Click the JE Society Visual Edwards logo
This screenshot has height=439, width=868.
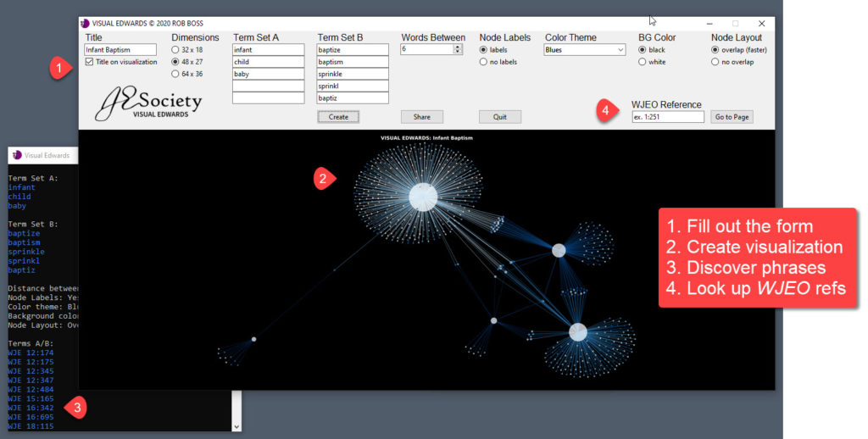148,103
